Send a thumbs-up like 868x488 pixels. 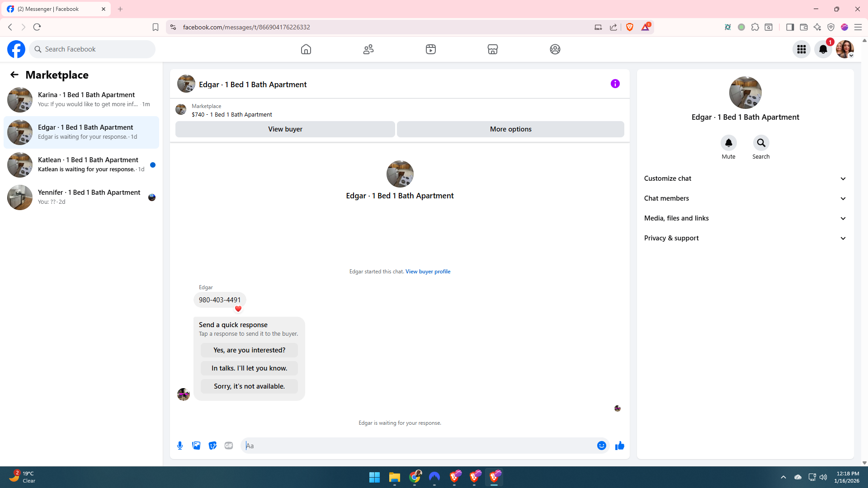[619, 446]
